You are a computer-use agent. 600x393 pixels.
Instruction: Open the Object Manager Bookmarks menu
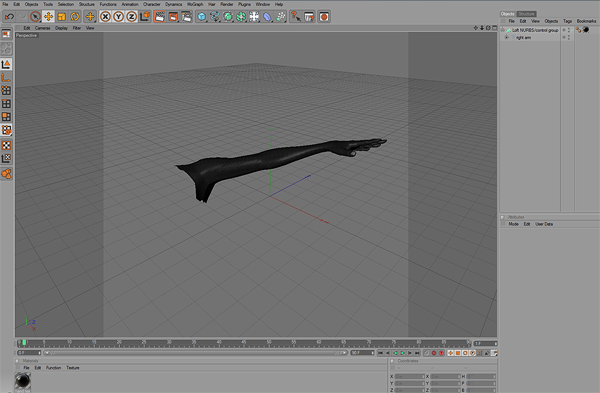click(586, 21)
